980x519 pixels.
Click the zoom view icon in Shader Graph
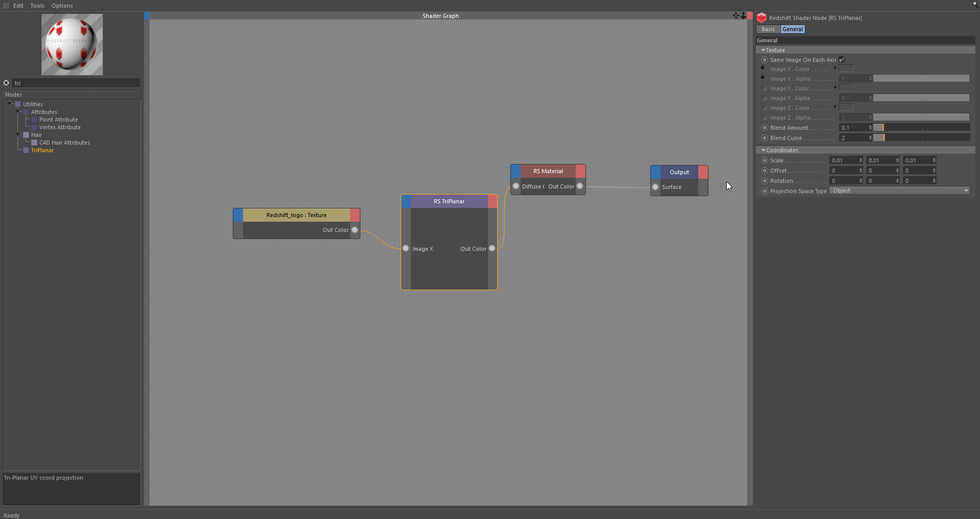[x=743, y=16]
